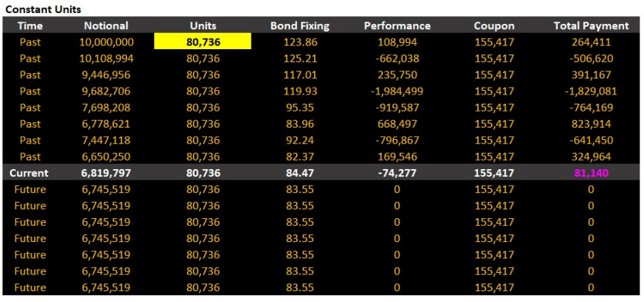Screen dimensions: 644x302
Task: Select the total payment cell -1,829,081
Action: (x=591, y=91)
